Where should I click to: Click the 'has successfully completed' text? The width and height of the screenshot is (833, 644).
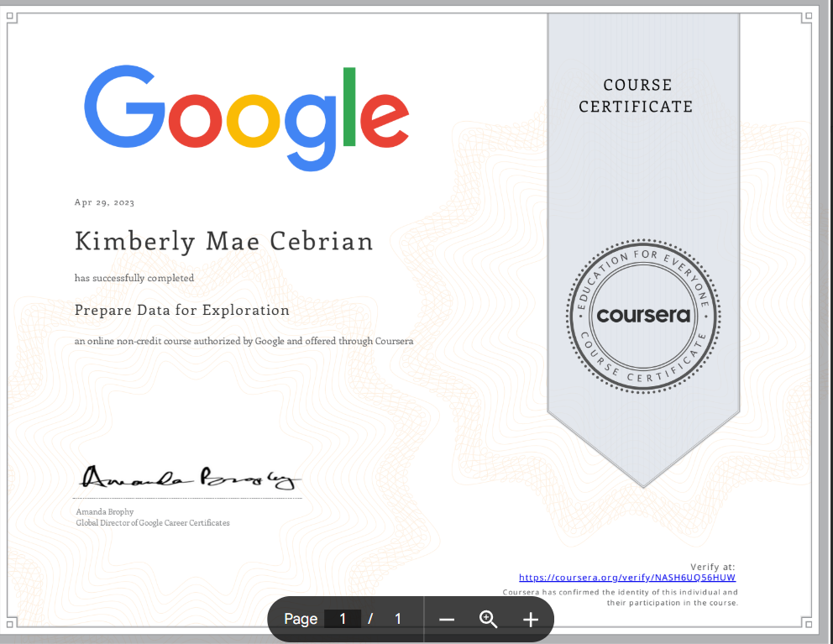click(x=134, y=278)
